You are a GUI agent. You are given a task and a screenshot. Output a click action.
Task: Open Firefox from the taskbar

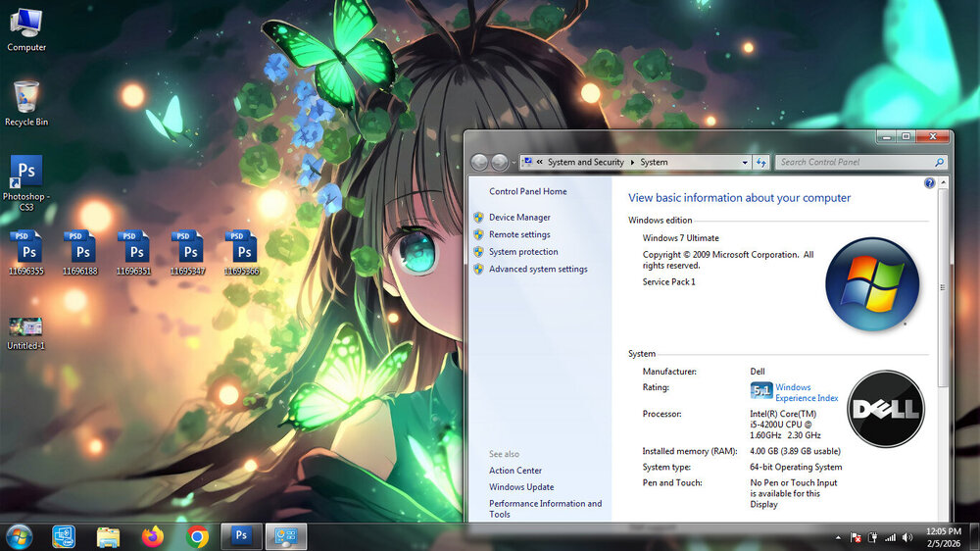(x=152, y=536)
